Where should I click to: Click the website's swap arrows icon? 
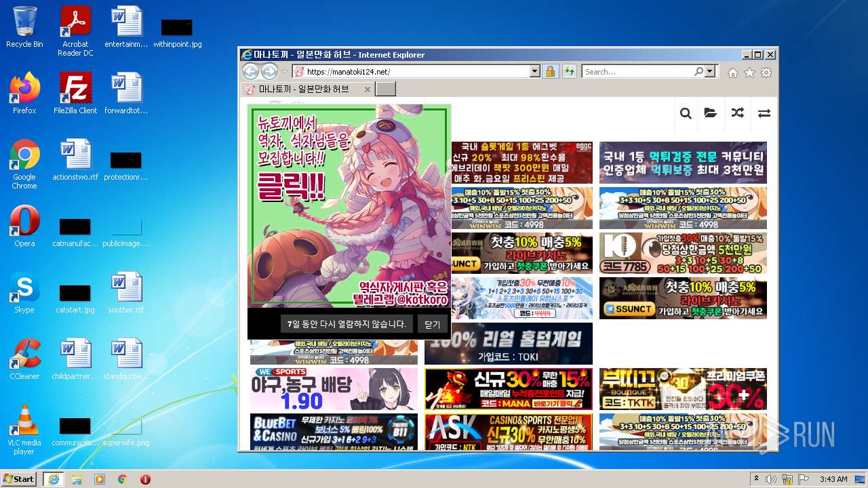[x=764, y=113]
